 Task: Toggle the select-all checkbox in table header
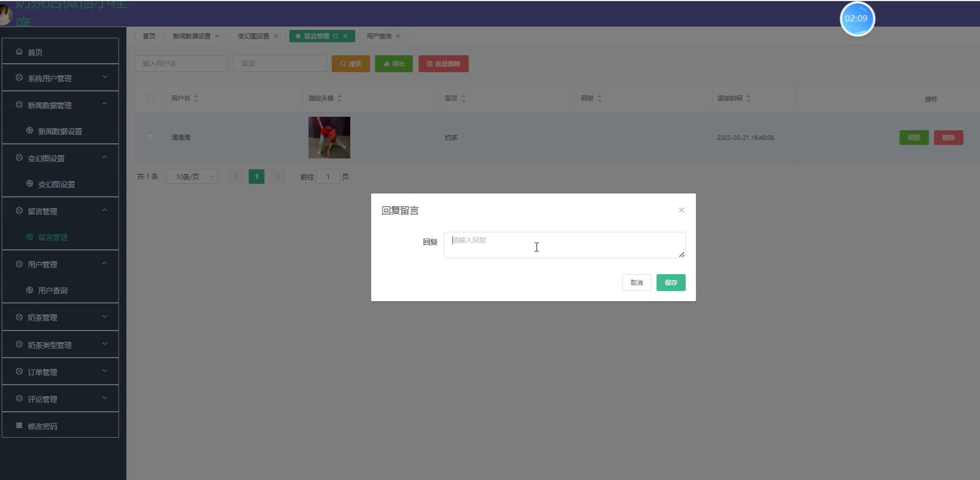point(150,98)
